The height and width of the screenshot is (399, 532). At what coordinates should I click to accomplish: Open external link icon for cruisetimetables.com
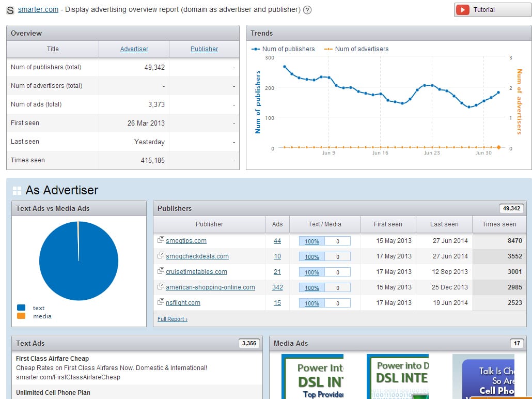[x=161, y=271]
